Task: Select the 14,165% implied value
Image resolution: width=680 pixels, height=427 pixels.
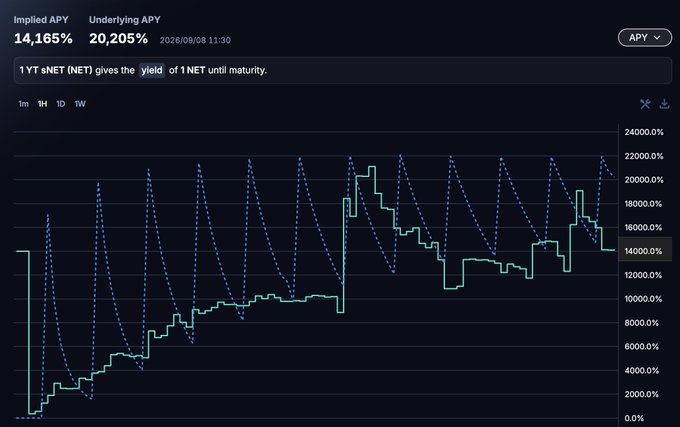Action: [43, 39]
